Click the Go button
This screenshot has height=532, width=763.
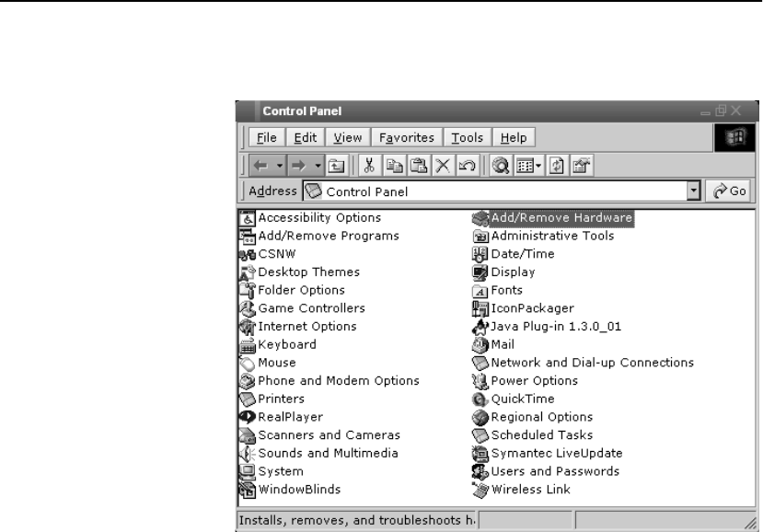(730, 191)
